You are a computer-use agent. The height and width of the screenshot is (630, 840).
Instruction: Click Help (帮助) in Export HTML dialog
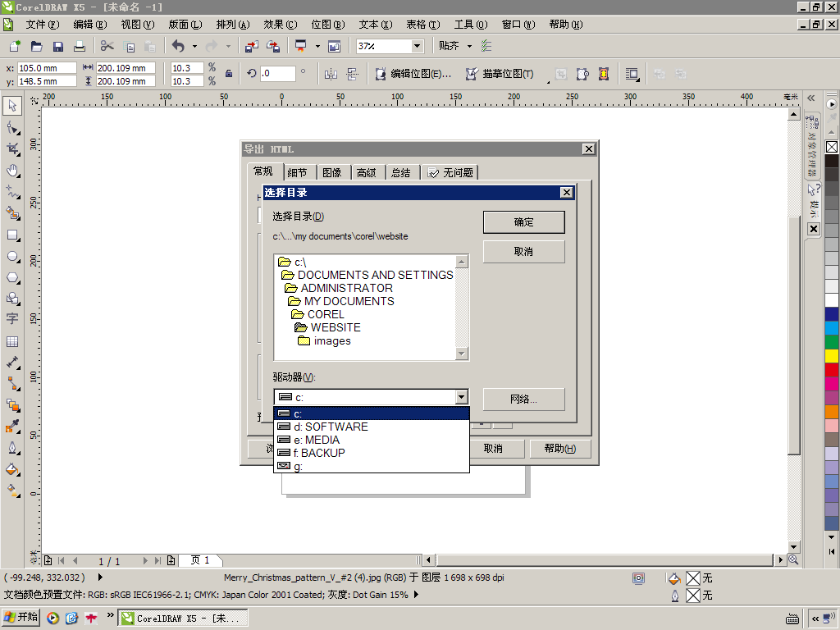tap(559, 449)
